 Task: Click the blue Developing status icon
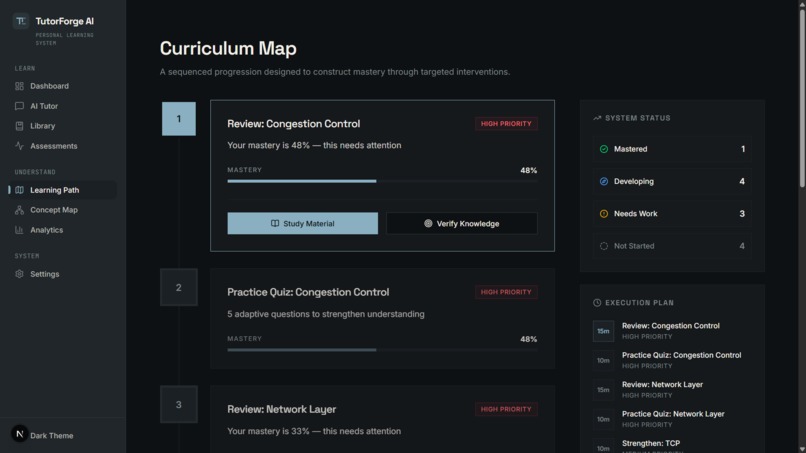pyautogui.click(x=604, y=182)
